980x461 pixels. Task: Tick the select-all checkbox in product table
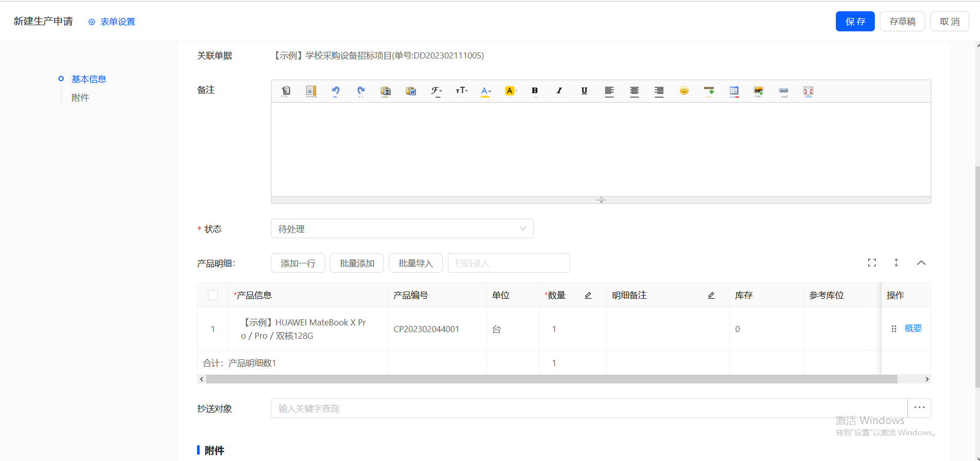pyautogui.click(x=213, y=295)
